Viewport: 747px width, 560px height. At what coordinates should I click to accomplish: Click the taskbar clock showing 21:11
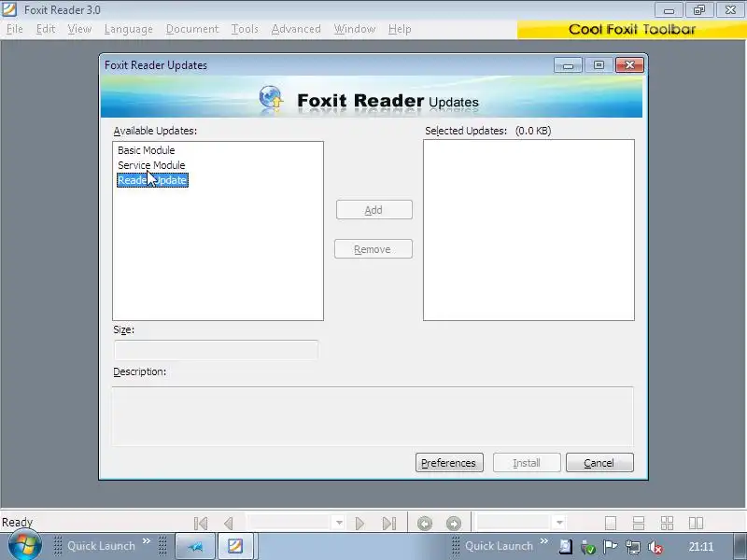pos(701,547)
